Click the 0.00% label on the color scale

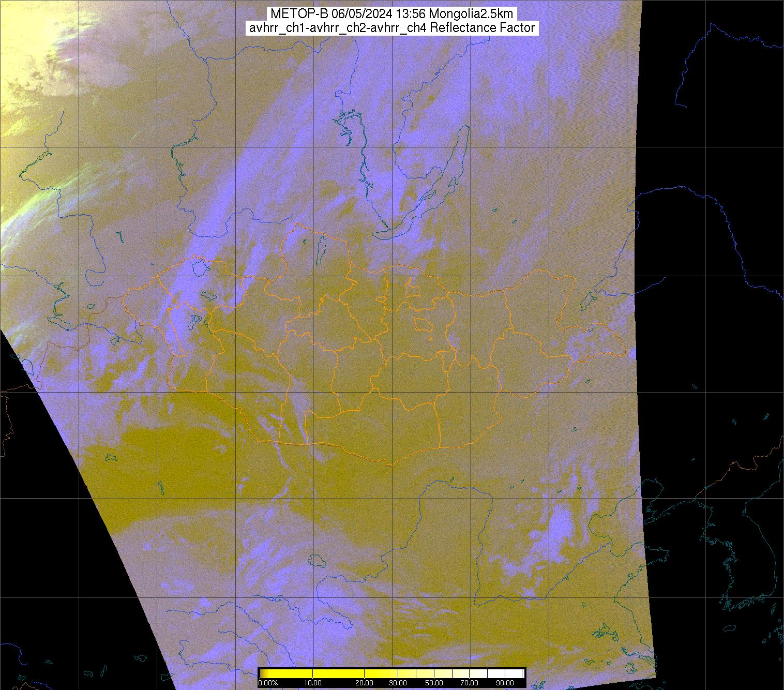(268, 683)
